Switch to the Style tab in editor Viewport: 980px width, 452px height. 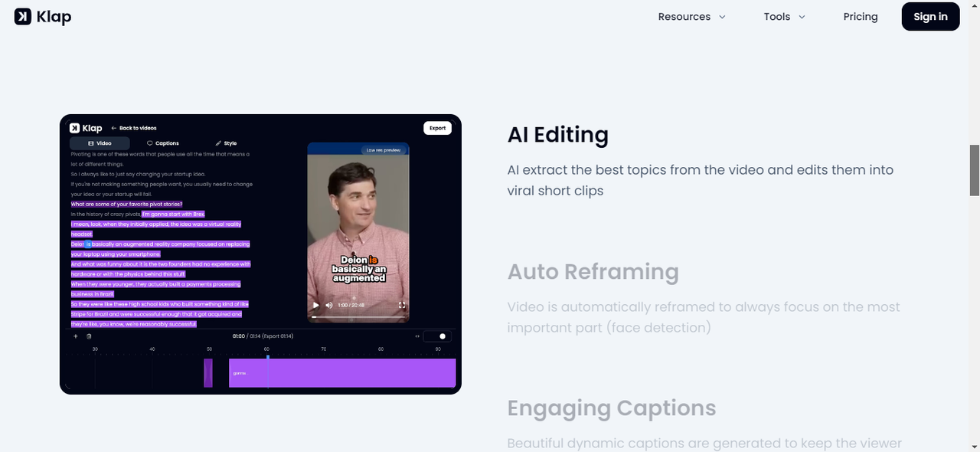point(226,143)
